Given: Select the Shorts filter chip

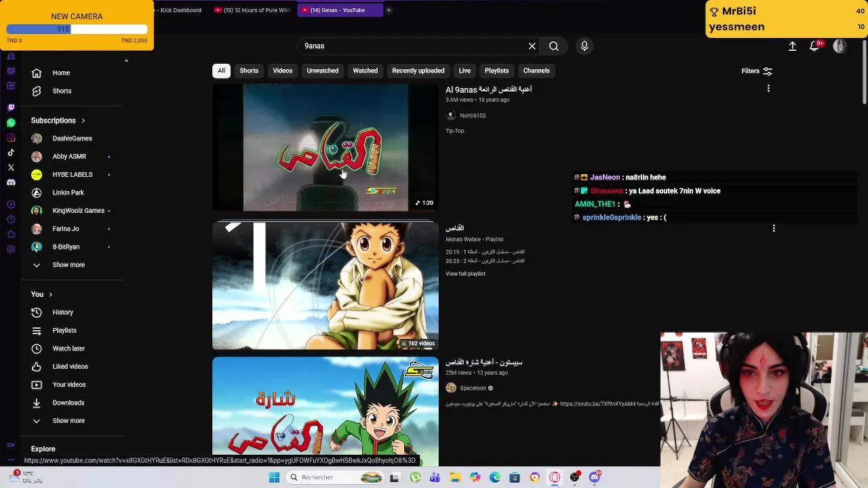Looking at the screenshot, I should click(249, 70).
